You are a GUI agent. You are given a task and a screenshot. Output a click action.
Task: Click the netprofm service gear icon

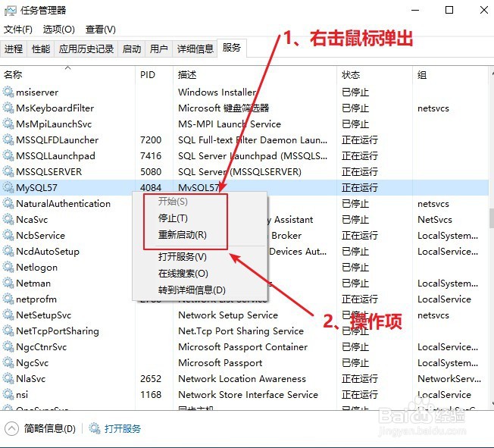click(8, 299)
